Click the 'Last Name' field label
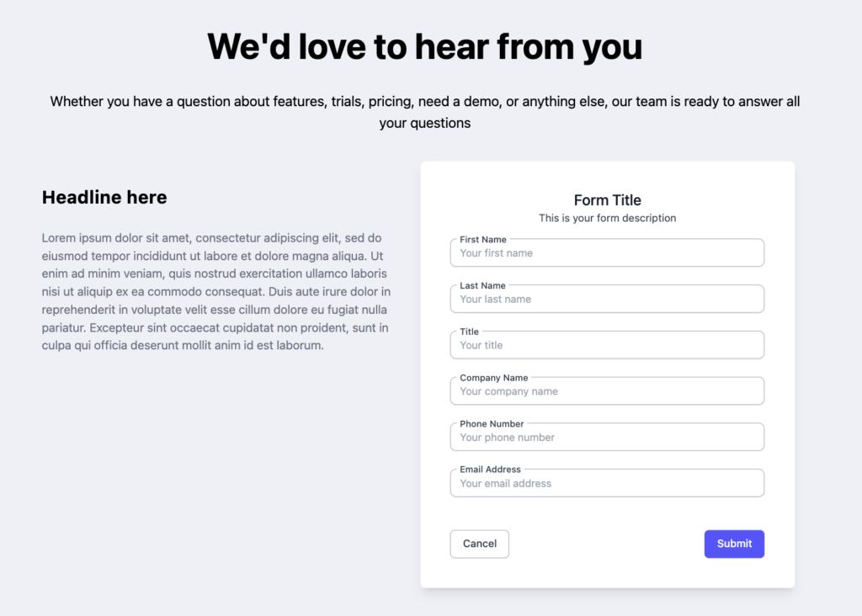Viewport: 862px width, 616px height. point(482,286)
